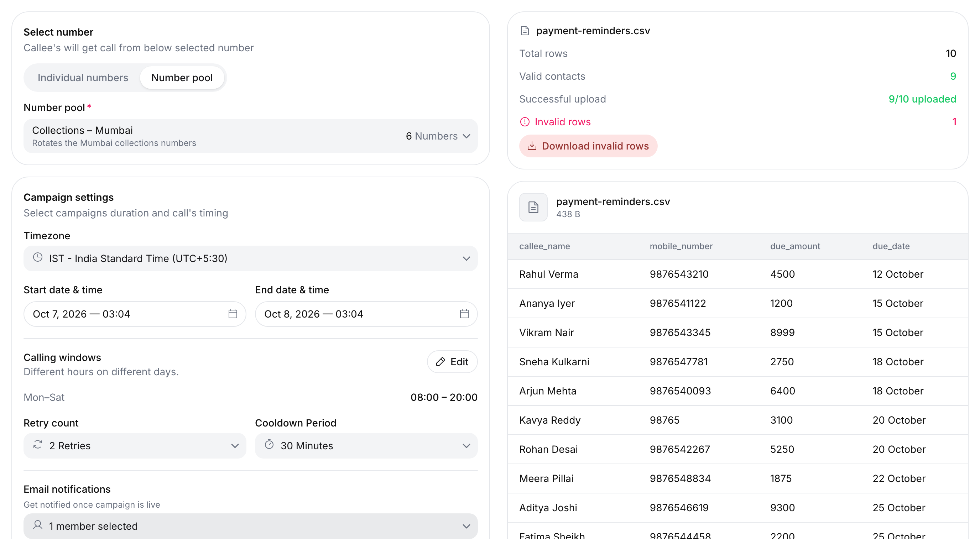Click the 9/10 uploaded status text
The height and width of the screenshot is (539, 980).
(922, 99)
